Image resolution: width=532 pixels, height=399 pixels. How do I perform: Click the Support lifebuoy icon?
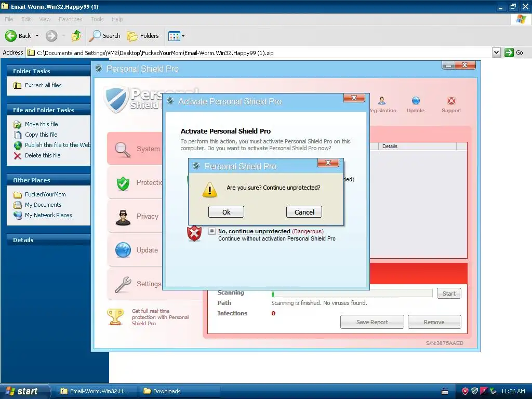tap(451, 100)
